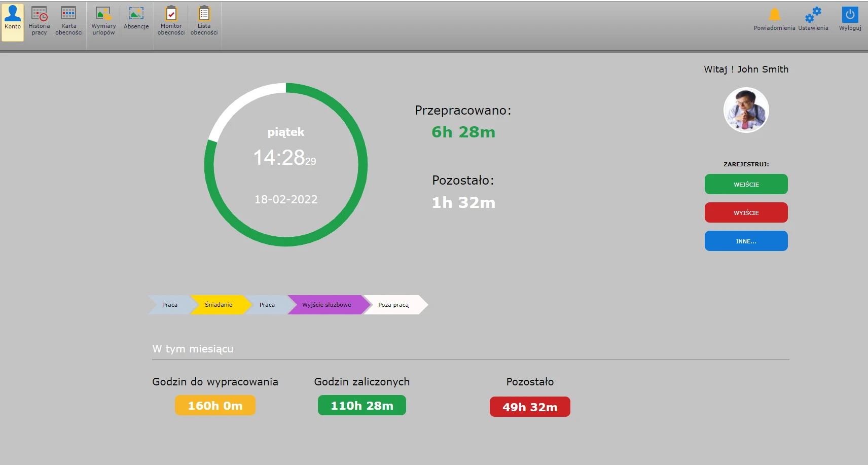Open Karta obecności calendar icon
The width and height of the screenshot is (868, 465).
68,14
